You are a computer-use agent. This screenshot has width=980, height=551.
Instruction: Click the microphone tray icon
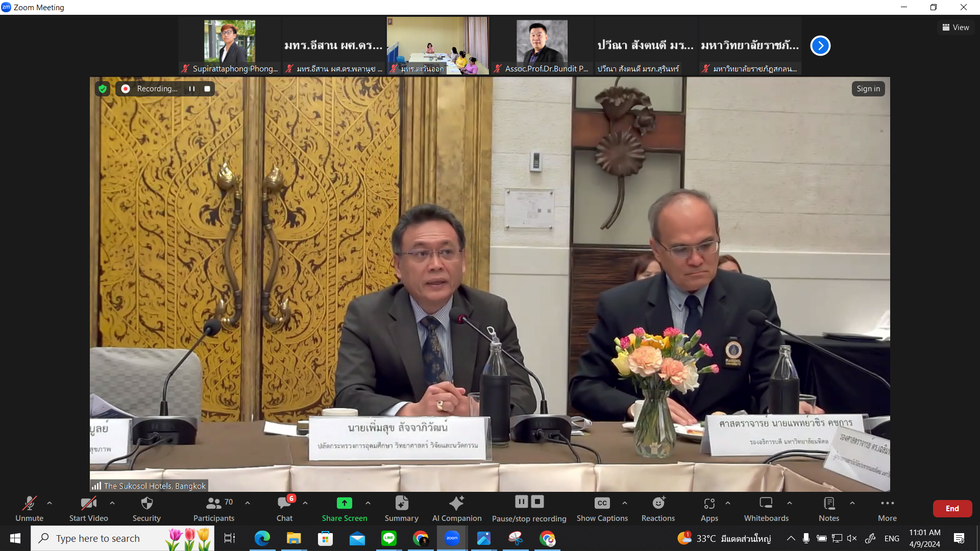coord(806,538)
